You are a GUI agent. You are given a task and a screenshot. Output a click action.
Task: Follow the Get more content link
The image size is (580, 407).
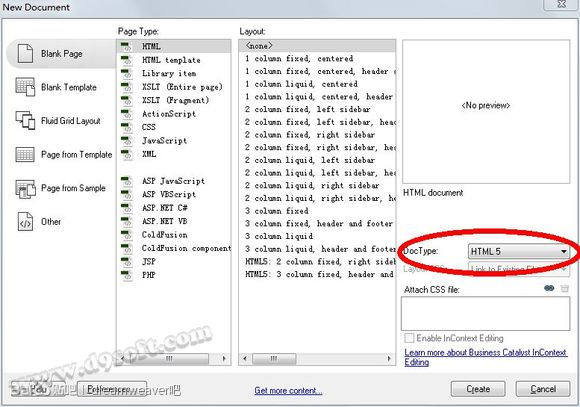pyautogui.click(x=288, y=390)
